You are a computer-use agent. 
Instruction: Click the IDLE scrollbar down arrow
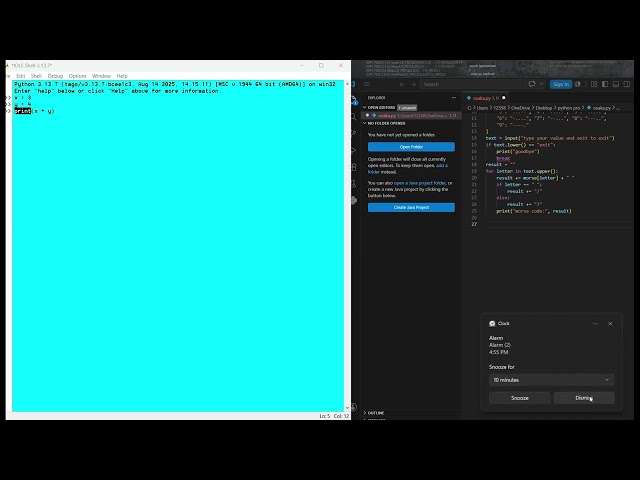point(347,408)
